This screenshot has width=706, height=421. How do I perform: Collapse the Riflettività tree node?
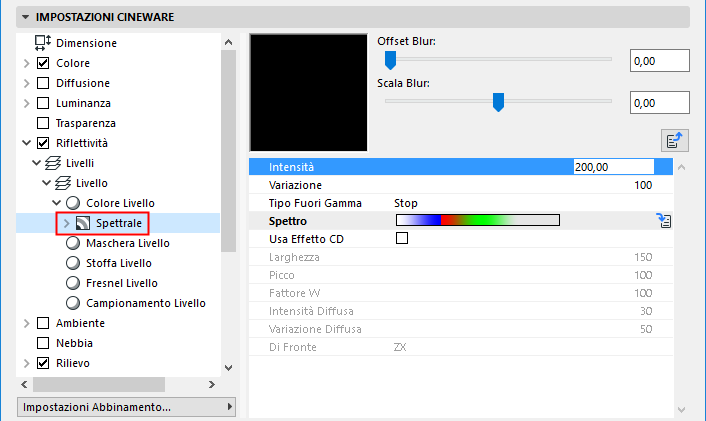(x=27, y=143)
